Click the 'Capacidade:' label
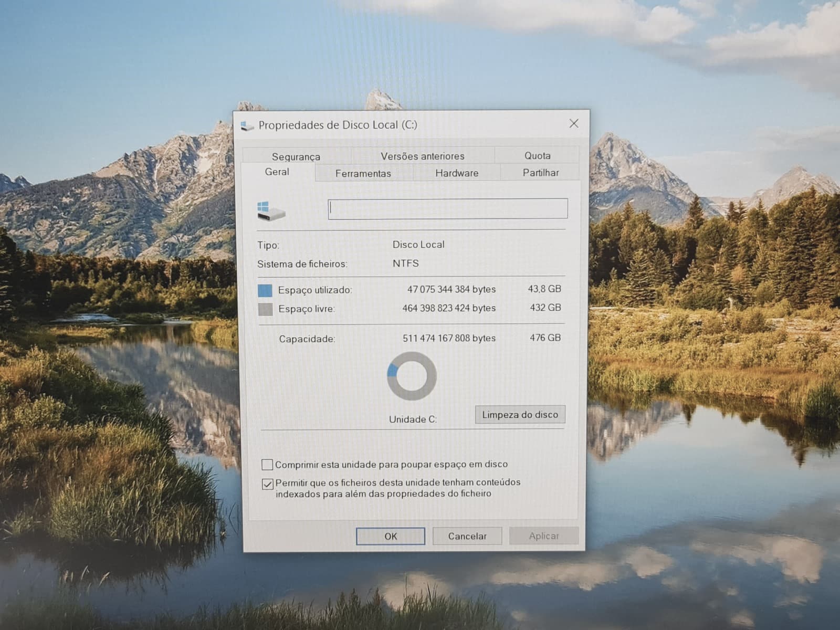 307,339
